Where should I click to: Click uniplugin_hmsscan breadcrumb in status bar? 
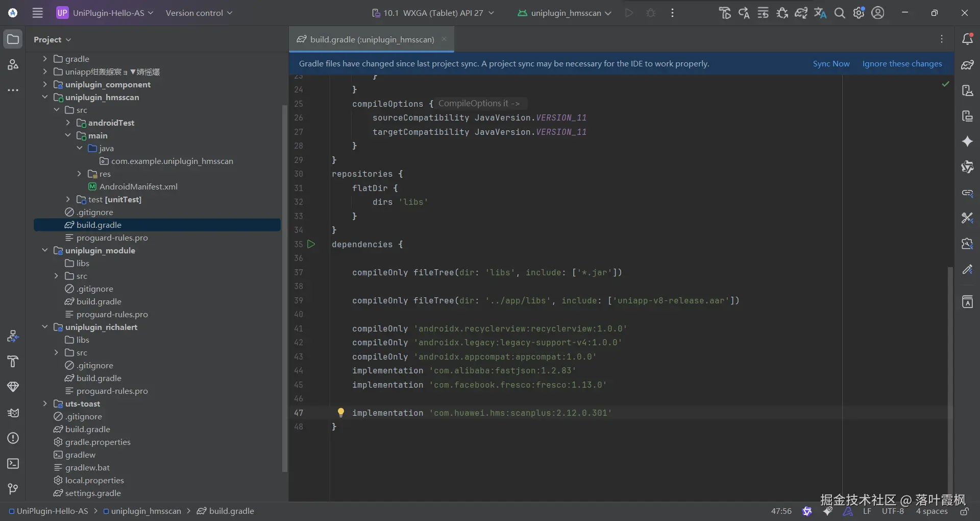click(142, 511)
